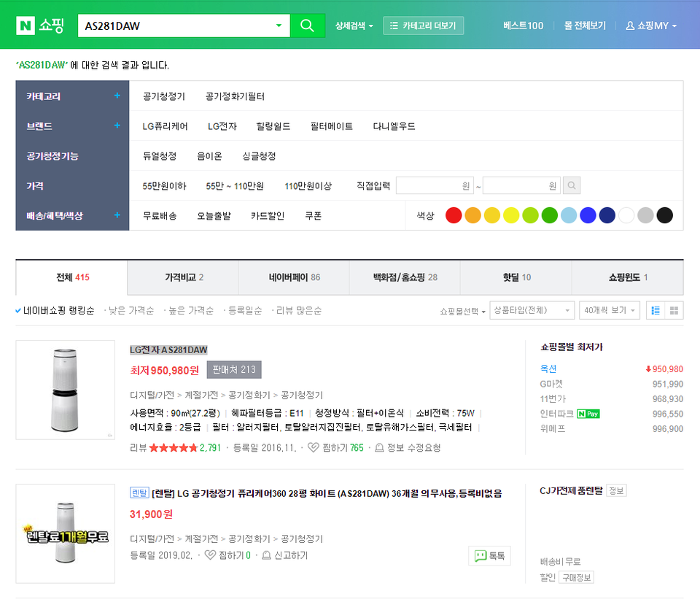Image resolution: width=700 pixels, height=602 pixels.
Task: Filter by 공기청정기 category
Action: [x=164, y=96]
